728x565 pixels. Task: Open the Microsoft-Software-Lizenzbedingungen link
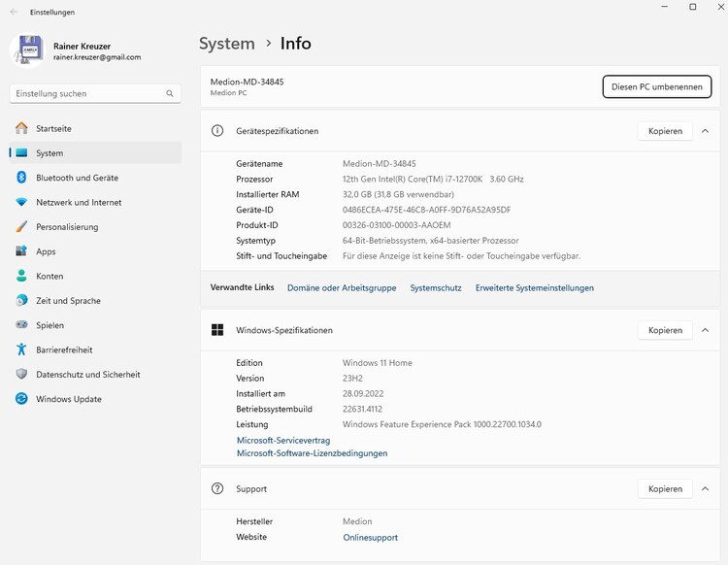coord(312,453)
